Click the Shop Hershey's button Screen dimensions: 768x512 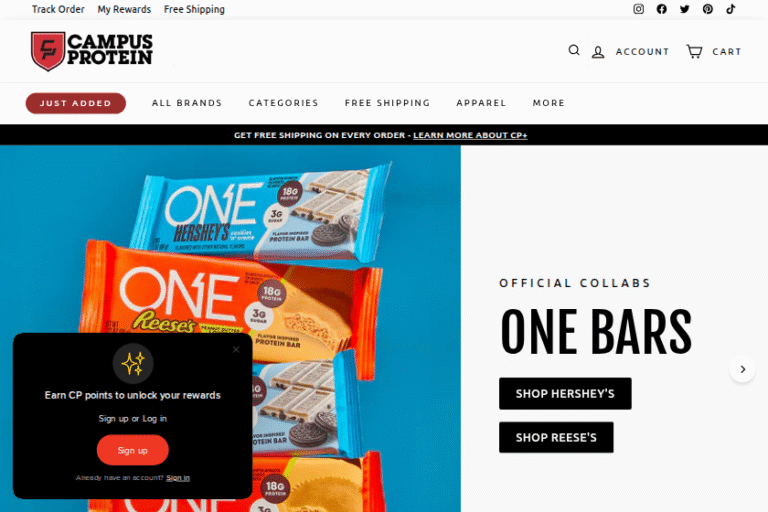pos(565,393)
